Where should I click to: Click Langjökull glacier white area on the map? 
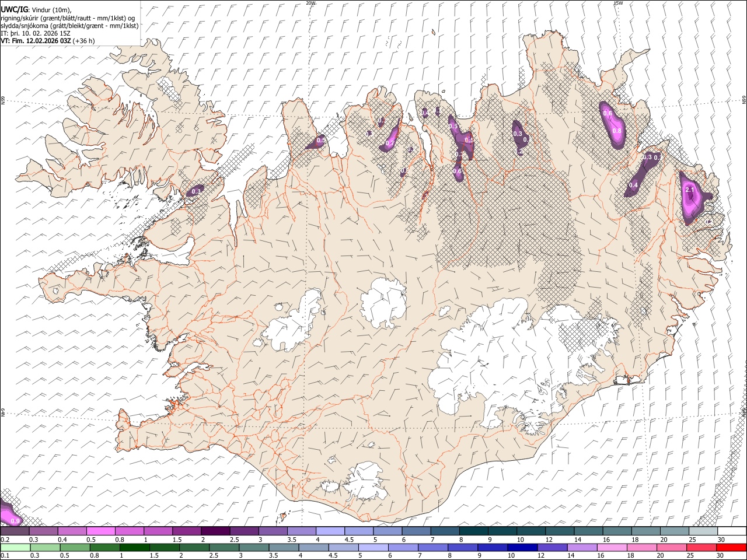click(295, 324)
